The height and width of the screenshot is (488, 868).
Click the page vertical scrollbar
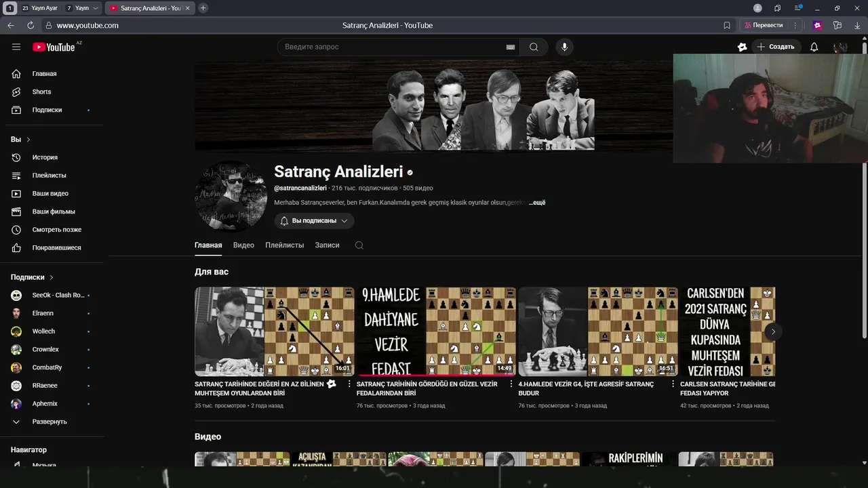pyautogui.click(x=864, y=190)
